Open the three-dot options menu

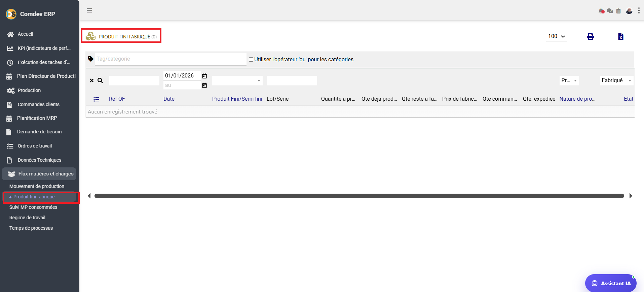(x=639, y=11)
